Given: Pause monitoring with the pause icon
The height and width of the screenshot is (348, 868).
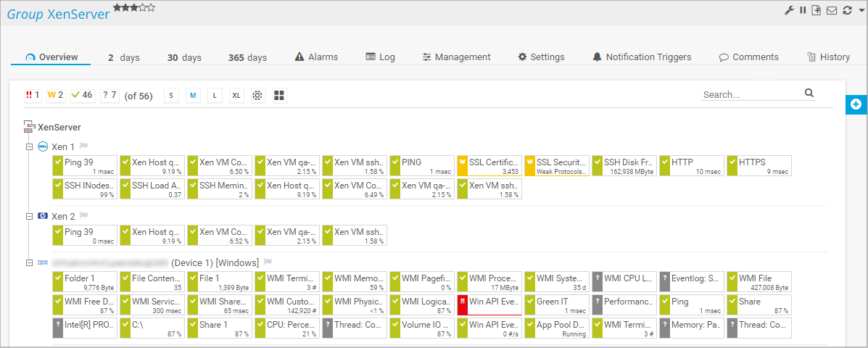Looking at the screenshot, I should (x=803, y=10).
